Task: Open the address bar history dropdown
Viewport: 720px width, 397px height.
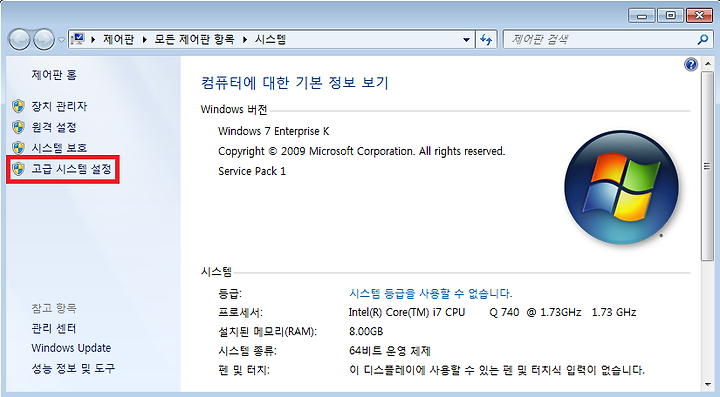Action: (x=466, y=40)
